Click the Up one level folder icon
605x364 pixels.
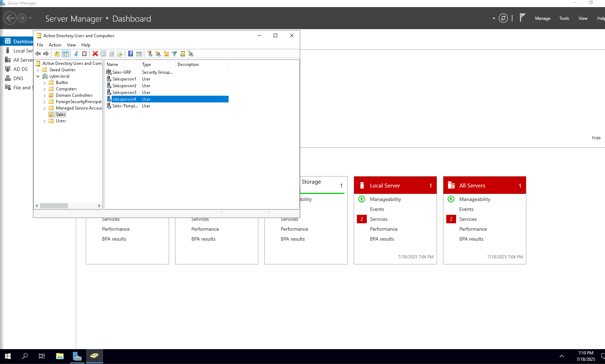tap(57, 54)
